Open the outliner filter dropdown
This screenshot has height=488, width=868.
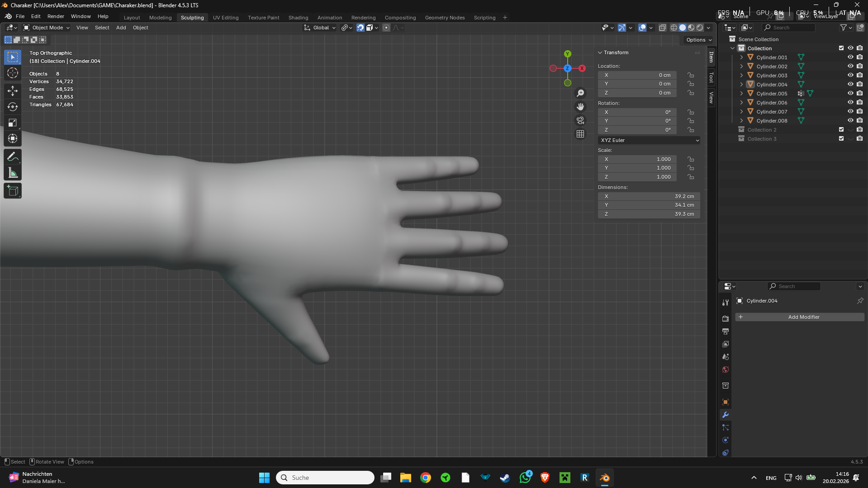(846, 28)
